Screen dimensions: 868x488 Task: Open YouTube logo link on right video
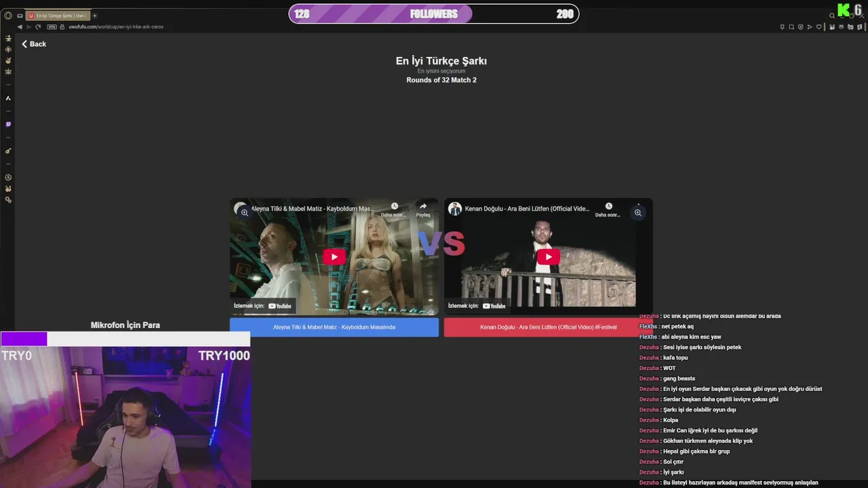(494, 306)
